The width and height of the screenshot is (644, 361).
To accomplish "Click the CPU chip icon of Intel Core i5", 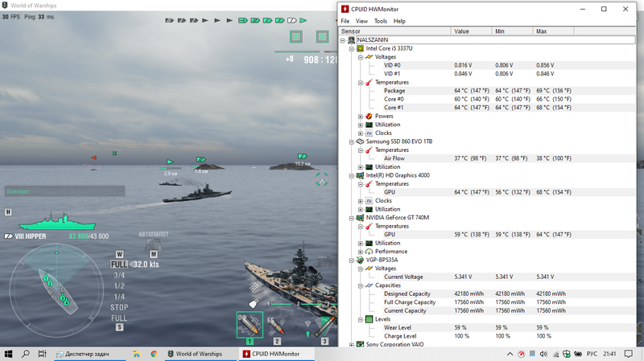I will [360, 48].
